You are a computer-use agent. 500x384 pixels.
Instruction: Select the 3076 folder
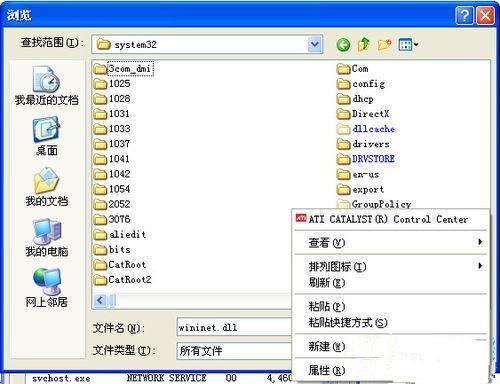pos(112,219)
